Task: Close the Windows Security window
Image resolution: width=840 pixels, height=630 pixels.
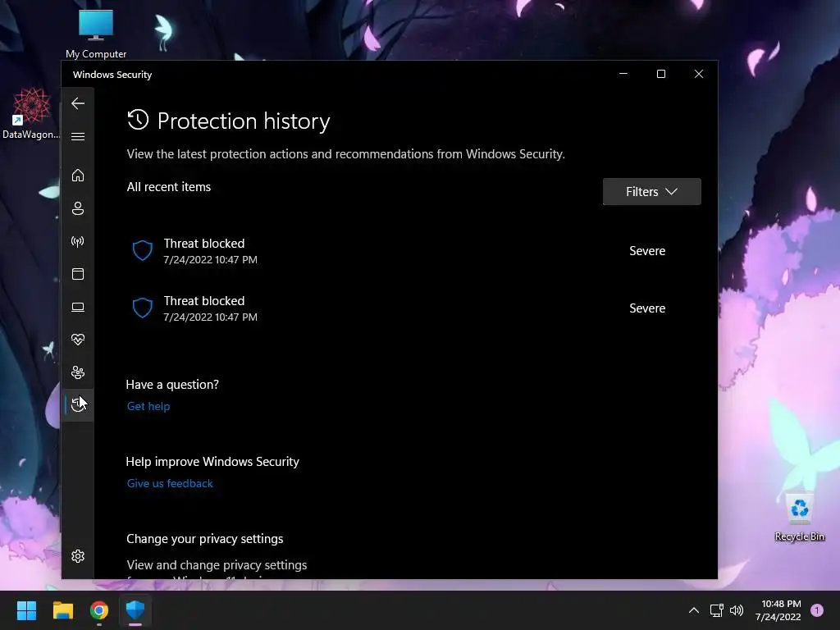Action: (699, 74)
